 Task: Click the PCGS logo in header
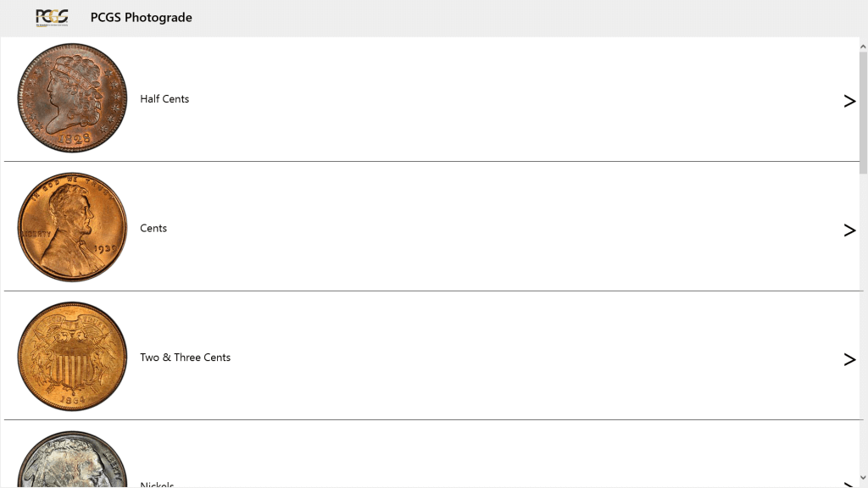[52, 18]
